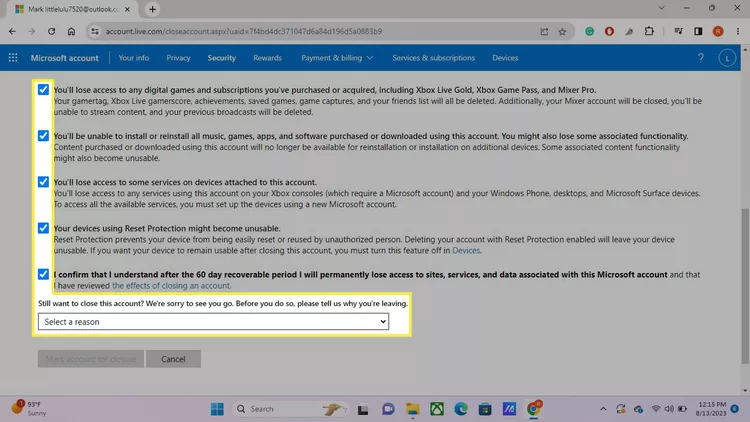Uncheck the unable to install or reinstall checkbox

(x=43, y=135)
